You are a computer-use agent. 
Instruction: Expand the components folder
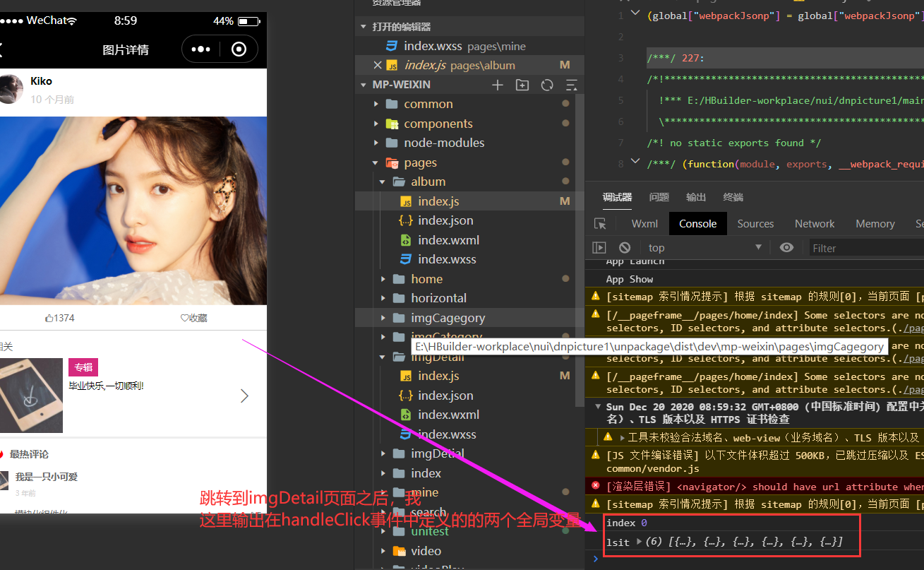(x=376, y=124)
